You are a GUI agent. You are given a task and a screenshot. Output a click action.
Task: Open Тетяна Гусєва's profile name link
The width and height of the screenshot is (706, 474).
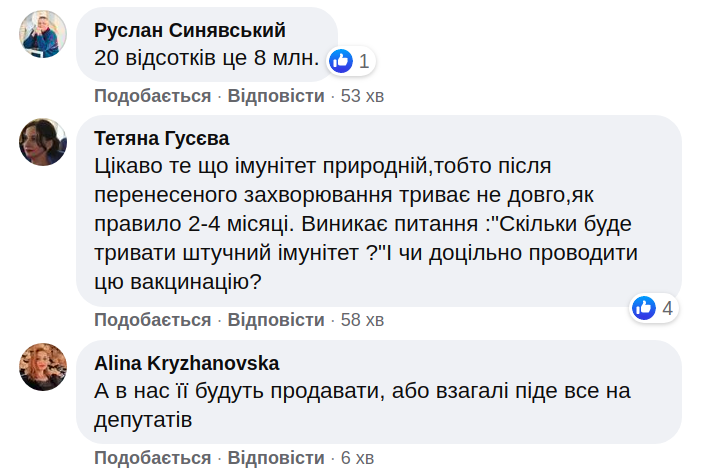(x=161, y=138)
